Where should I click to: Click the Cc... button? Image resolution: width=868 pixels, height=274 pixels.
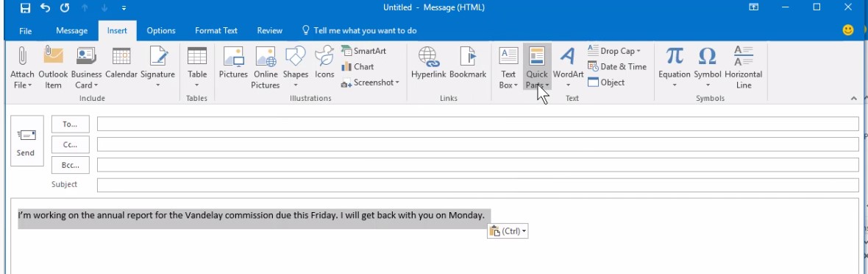[x=71, y=145]
